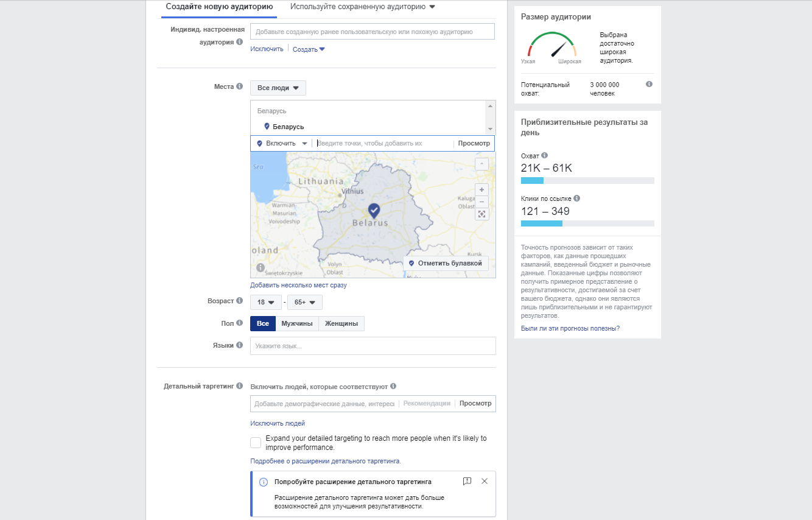812x520 pixels.
Task: Open Включить include/exclude dropdown
Action: pos(282,143)
